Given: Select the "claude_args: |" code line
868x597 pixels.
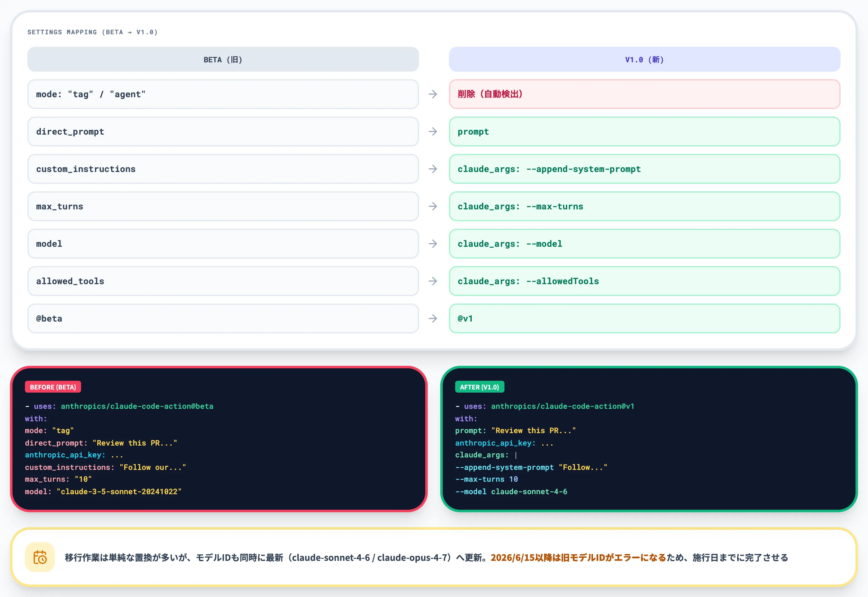Looking at the screenshot, I should click(486, 455).
